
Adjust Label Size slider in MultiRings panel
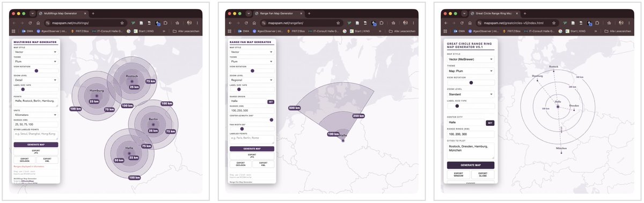[x=23, y=89]
